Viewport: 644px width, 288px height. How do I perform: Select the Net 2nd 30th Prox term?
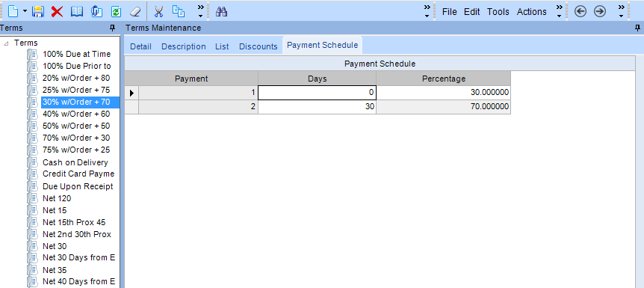[x=77, y=234]
